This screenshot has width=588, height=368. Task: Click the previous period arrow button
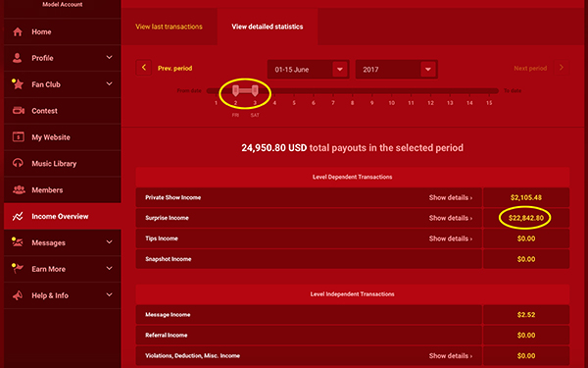(x=144, y=68)
